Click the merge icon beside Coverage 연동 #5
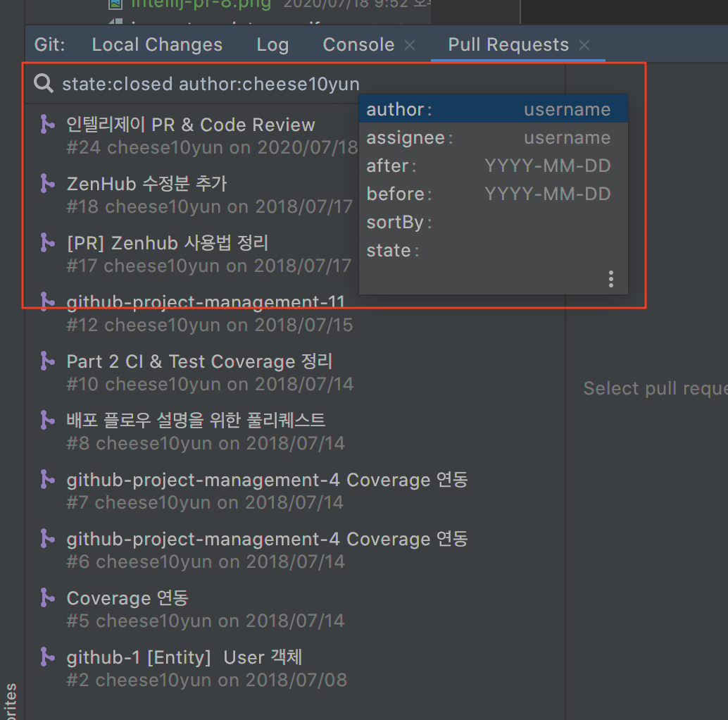The width and height of the screenshot is (728, 720). click(47, 597)
